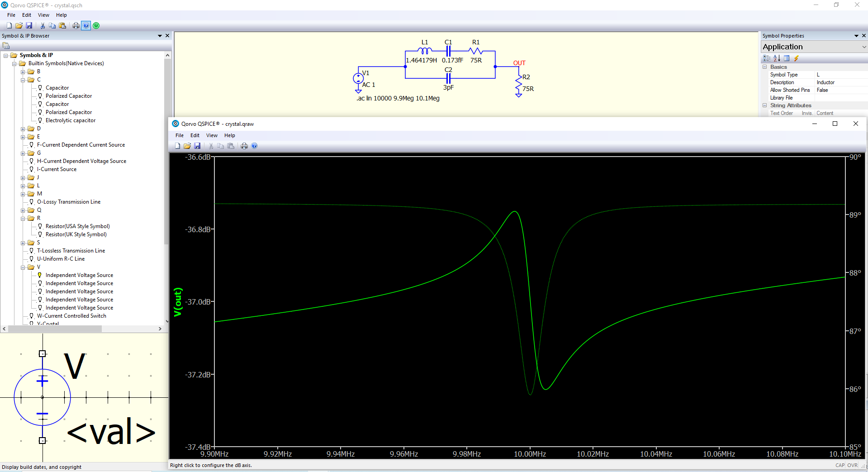Click the Symbol browser folder-list icon

tap(6, 45)
